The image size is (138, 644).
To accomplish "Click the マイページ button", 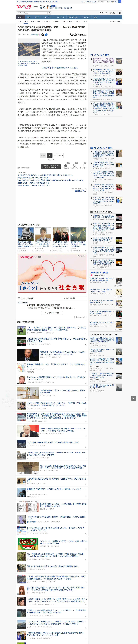I will click(x=103, y=13).
